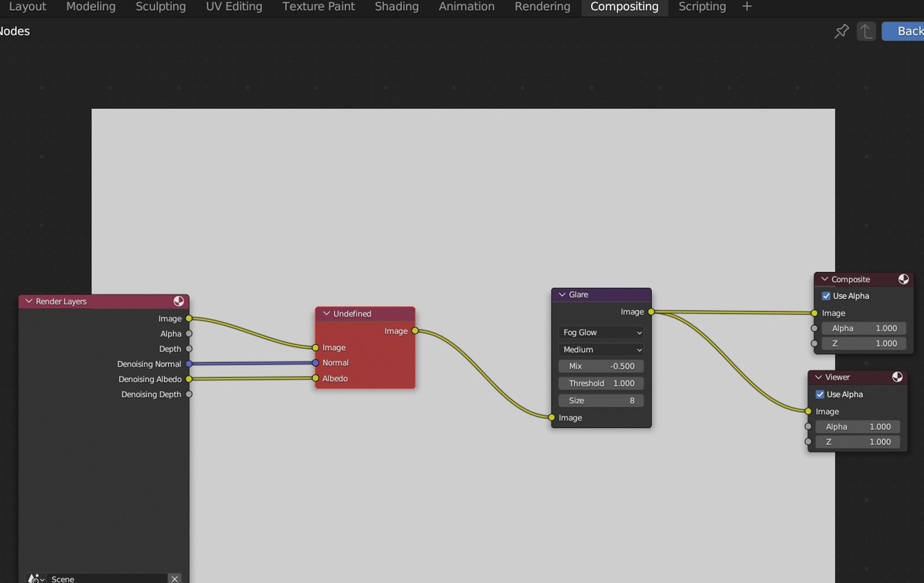Click the Render Layers Image output socket

click(x=189, y=318)
